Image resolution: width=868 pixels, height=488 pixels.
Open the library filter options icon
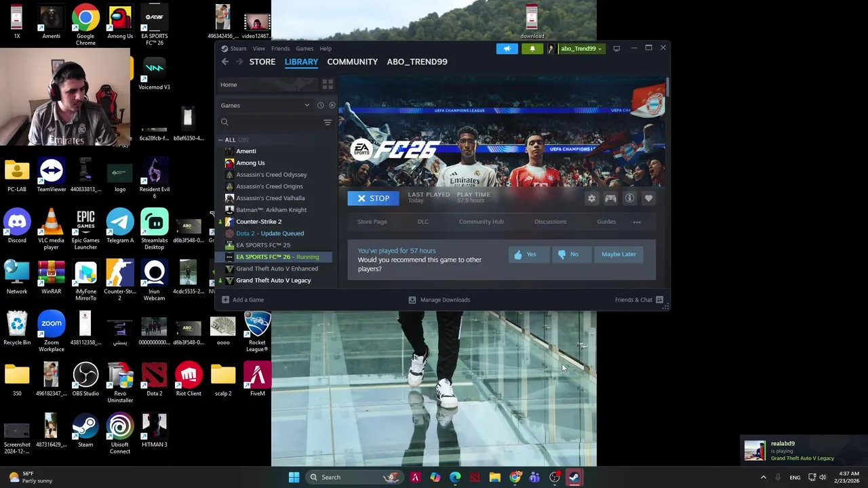[328, 122]
